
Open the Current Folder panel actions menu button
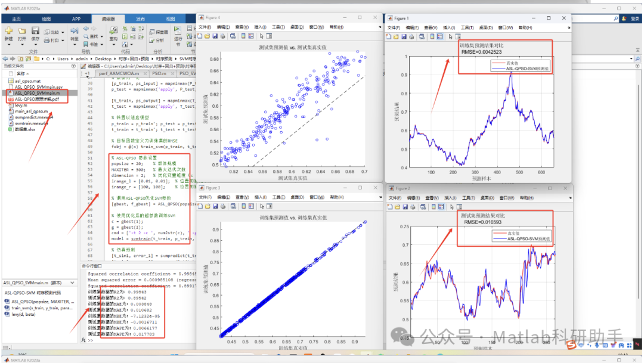pos(73,66)
